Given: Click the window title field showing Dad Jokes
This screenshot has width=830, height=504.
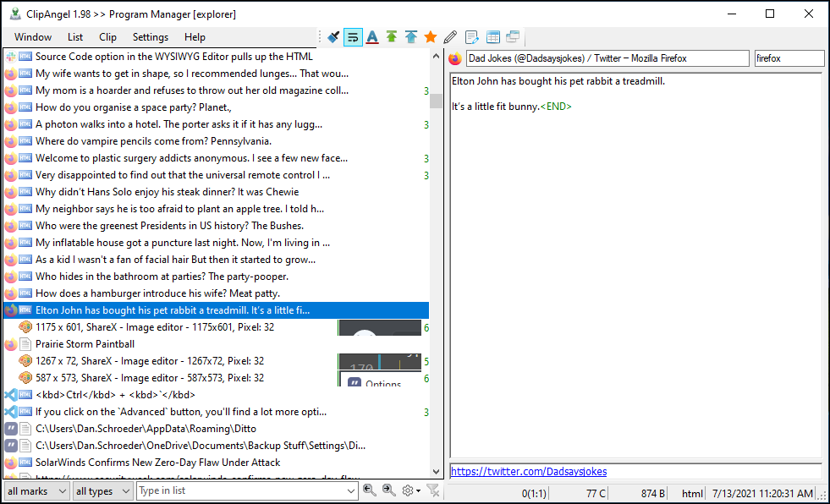Looking at the screenshot, I should (x=607, y=58).
